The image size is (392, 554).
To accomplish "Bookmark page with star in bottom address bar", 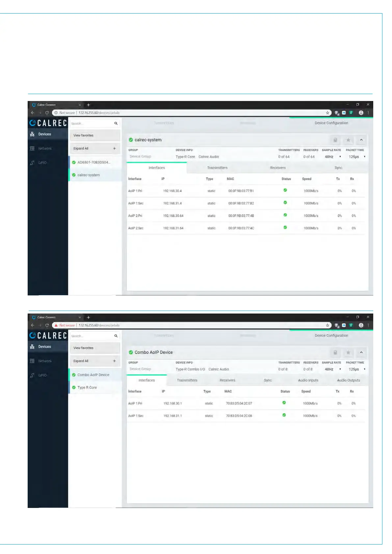I will (327, 325).
